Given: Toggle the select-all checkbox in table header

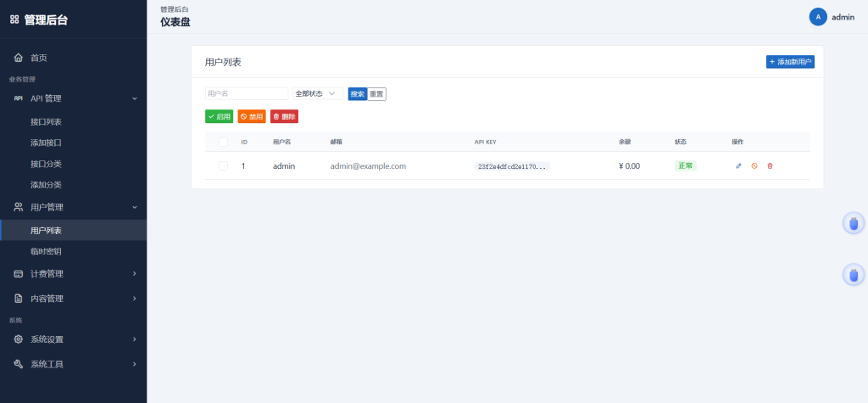Looking at the screenshot, I should (223, 142).
